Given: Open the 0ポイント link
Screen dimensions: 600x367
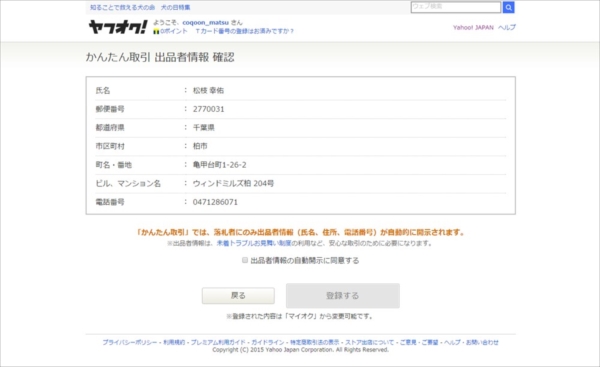Looking at the screenshot, I should 174,31.
